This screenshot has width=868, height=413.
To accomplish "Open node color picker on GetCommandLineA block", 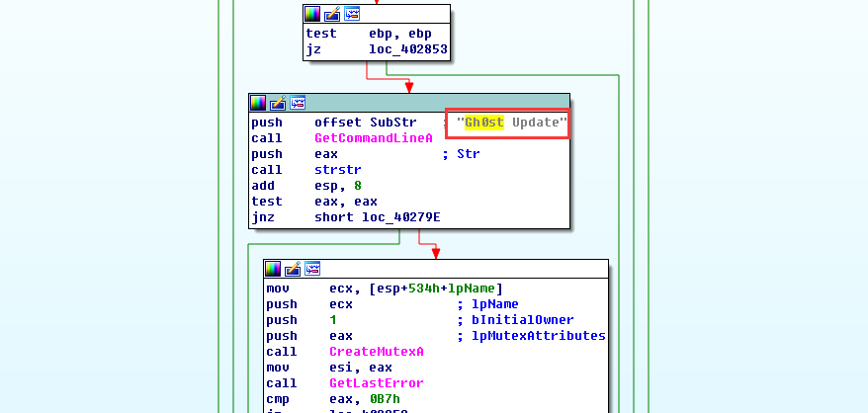I will [x=258, y=103].
